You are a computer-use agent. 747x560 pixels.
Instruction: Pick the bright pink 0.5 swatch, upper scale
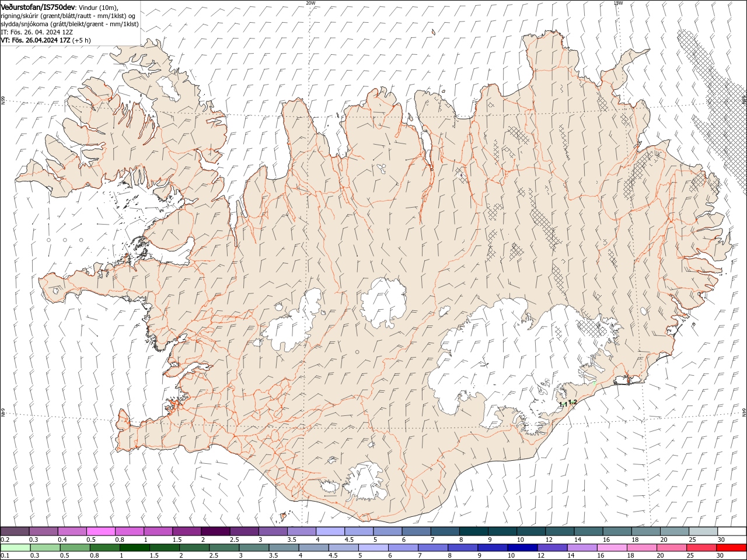(100, 531)
